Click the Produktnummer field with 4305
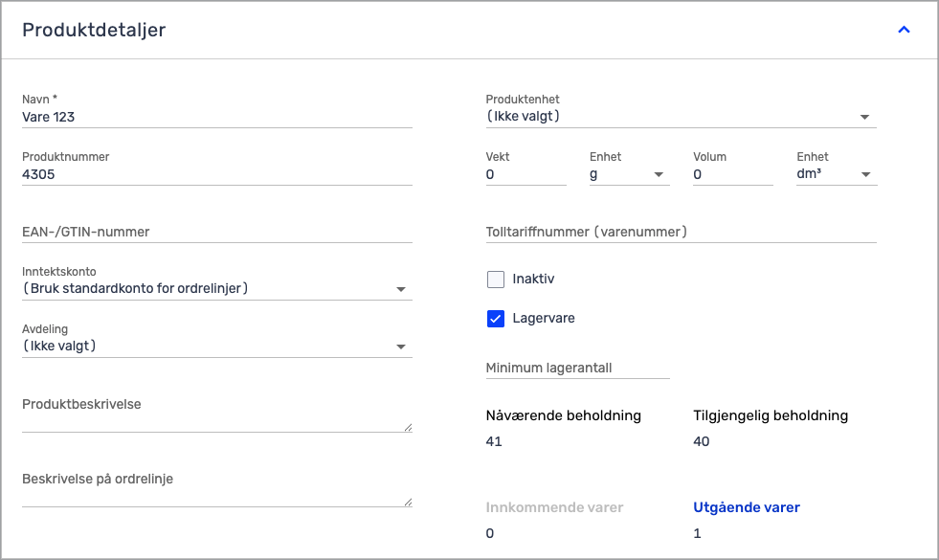 pos(216,175)
